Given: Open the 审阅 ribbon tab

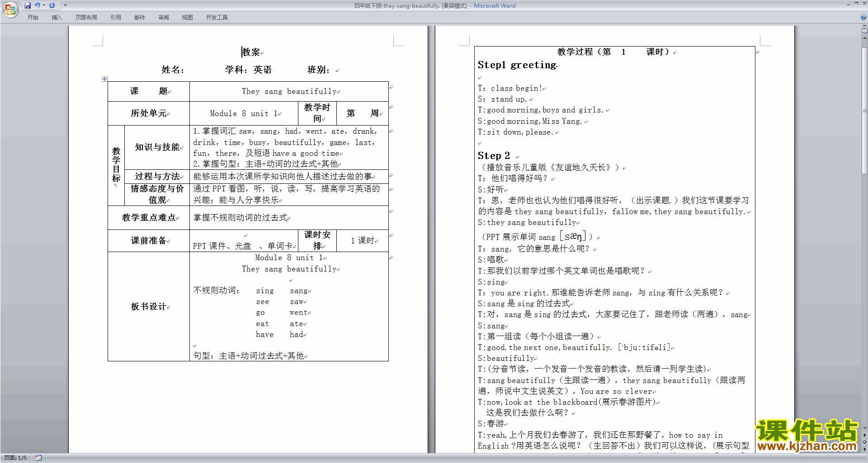Looking at the screenshot, I should tap(164, 18).
